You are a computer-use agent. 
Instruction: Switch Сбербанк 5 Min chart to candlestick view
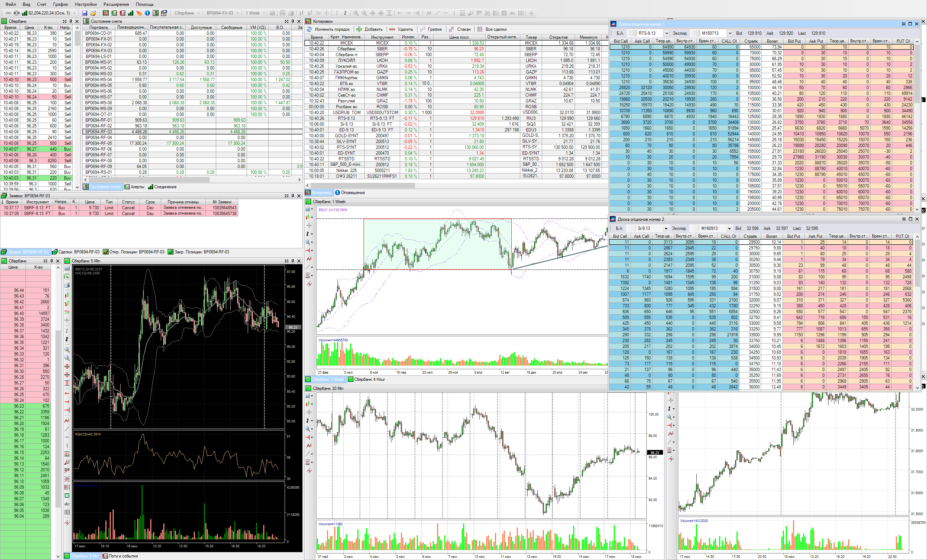67,295
